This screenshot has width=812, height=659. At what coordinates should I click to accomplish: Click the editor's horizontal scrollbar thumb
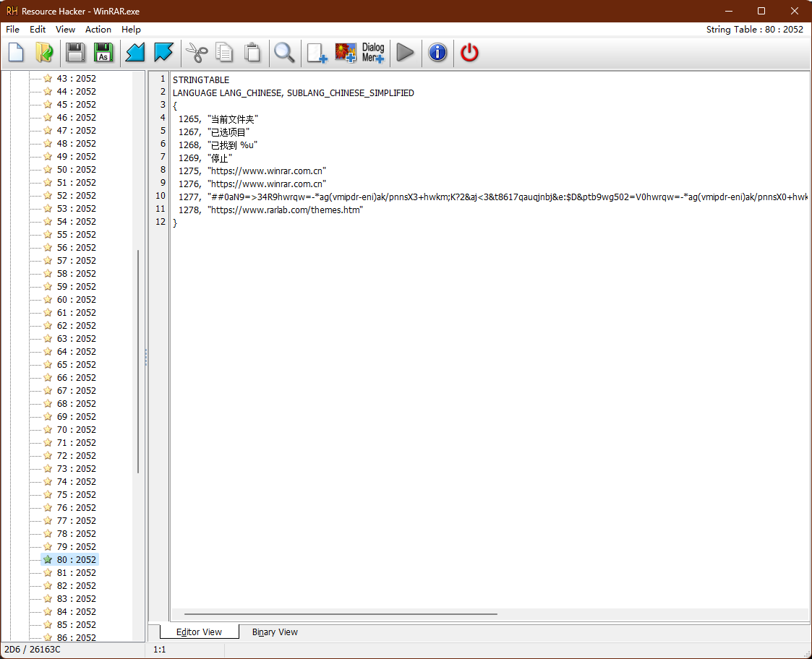coord(341,614)
